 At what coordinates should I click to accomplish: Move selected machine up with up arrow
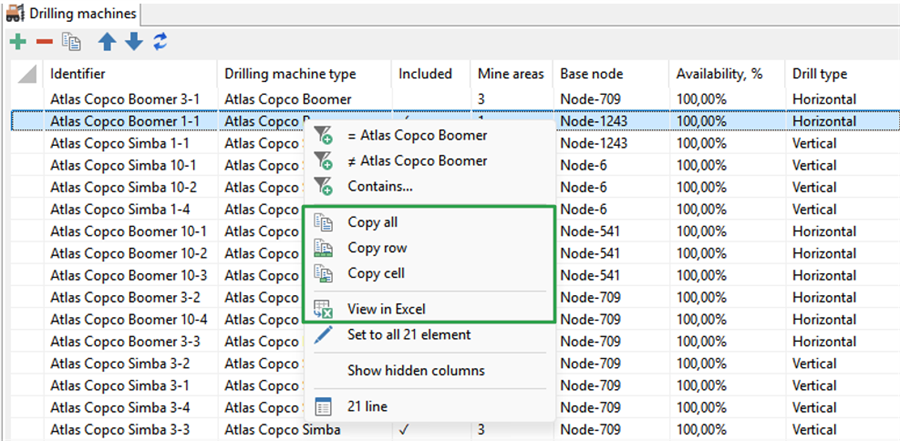(x=107, y=42)
